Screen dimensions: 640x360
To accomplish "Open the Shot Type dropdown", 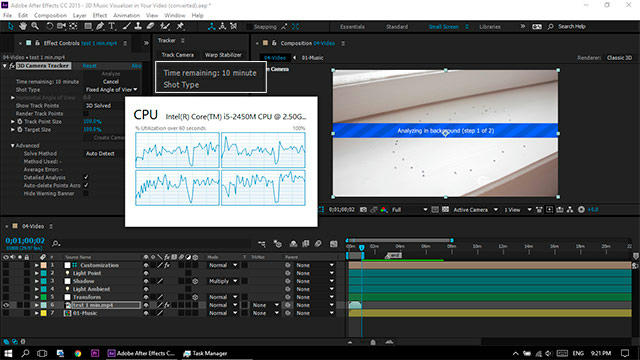I will coord(111,89).
